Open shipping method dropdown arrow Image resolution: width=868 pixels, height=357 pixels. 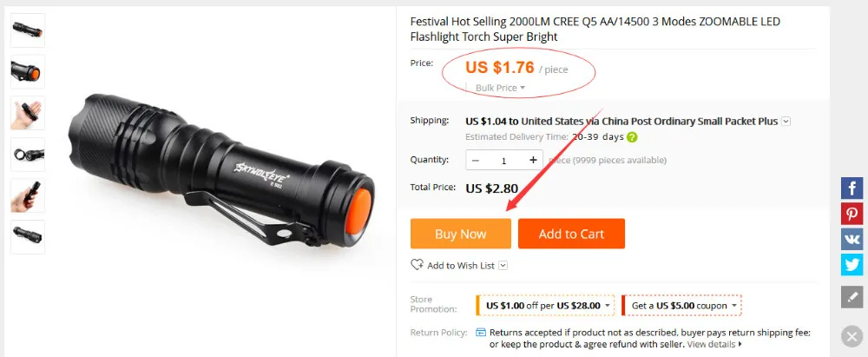coord(786,122)
